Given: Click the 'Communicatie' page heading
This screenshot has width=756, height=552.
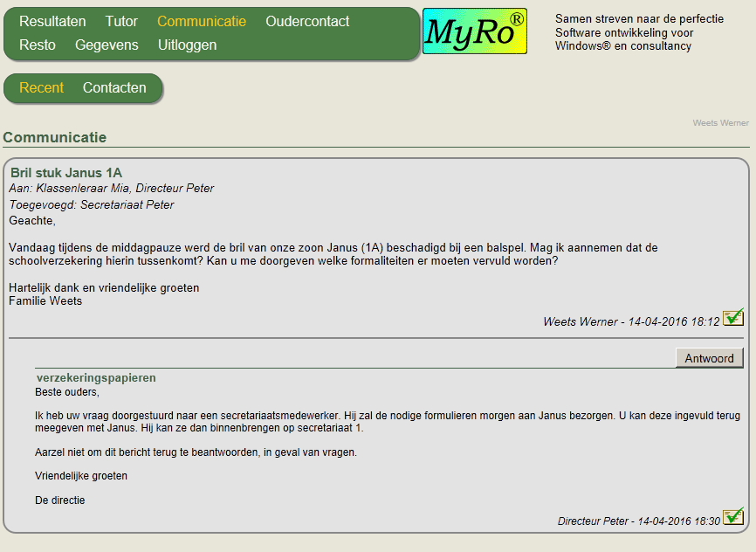Looking at the screenshot, I should tap(54, 137).
